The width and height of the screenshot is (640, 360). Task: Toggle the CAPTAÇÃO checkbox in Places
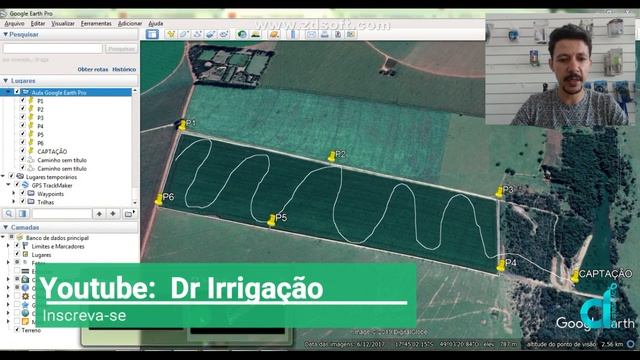[22, 151]
